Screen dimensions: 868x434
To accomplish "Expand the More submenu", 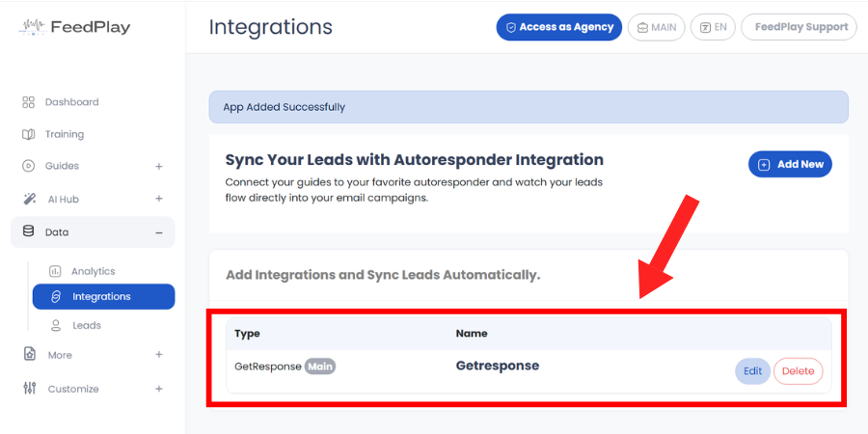I will coord(159,355).
